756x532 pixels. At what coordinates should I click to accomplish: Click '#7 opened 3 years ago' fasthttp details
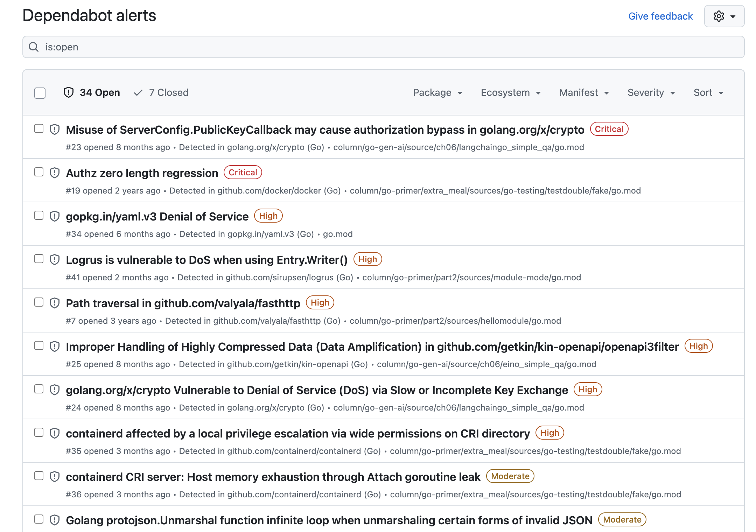tap(314, 321)
